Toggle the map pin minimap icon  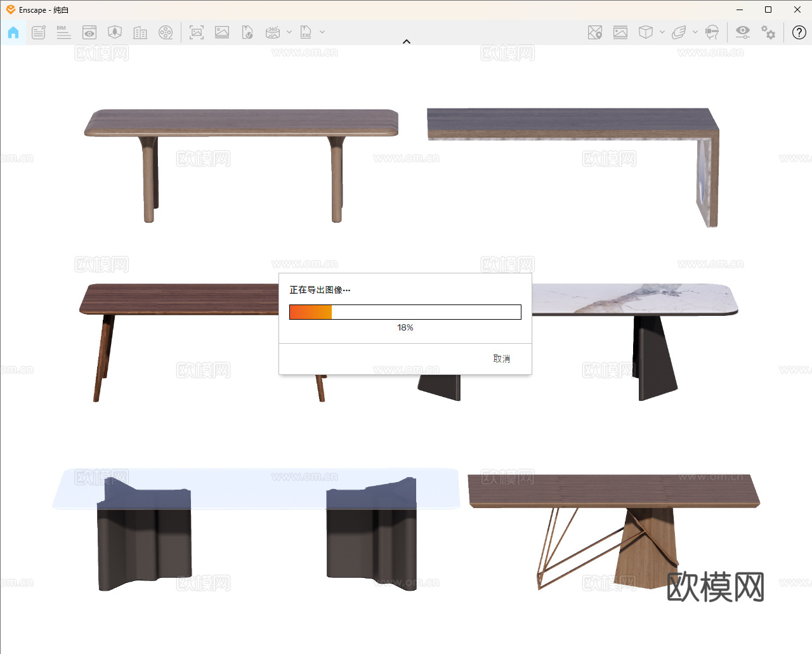click(x=595, y=32)
